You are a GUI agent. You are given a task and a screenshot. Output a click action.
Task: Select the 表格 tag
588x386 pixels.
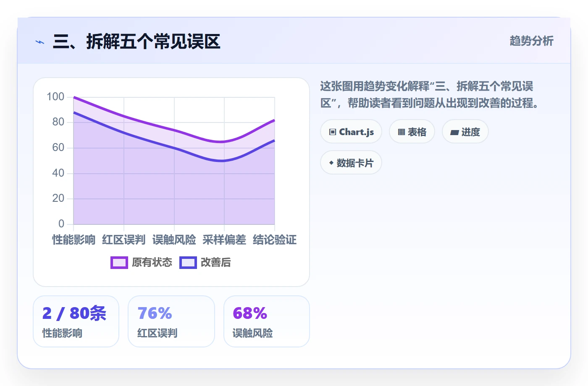pyautogui.click(x=412, y=132)
